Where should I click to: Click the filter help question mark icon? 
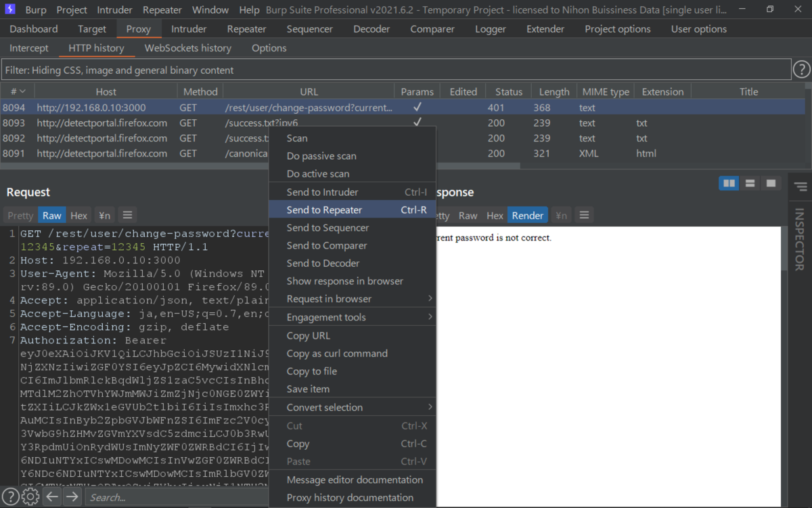tap(801, 70)
